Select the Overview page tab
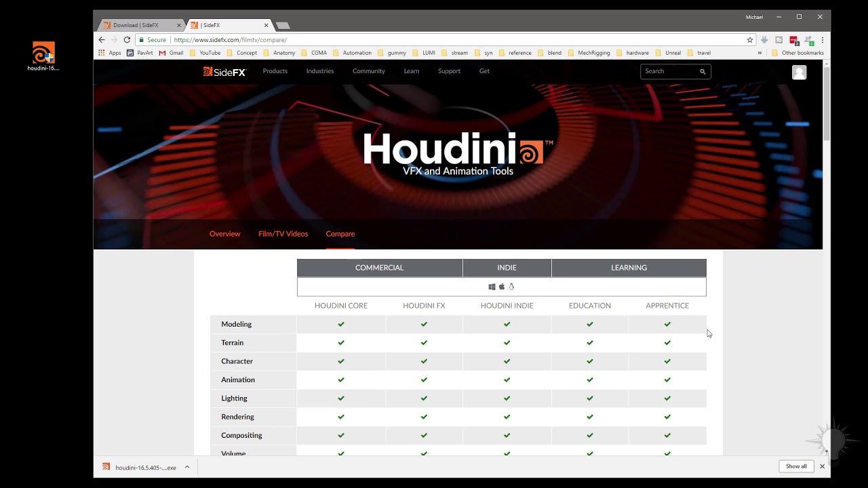 (x=225, y=234)
